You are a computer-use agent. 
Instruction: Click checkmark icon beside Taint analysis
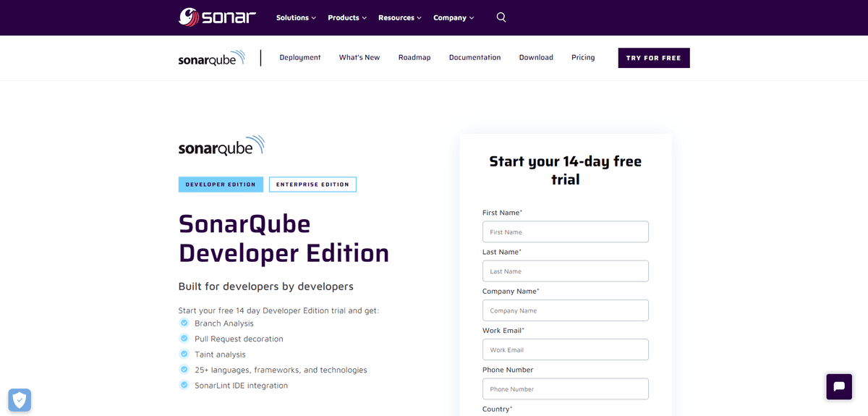pos(184,355)
